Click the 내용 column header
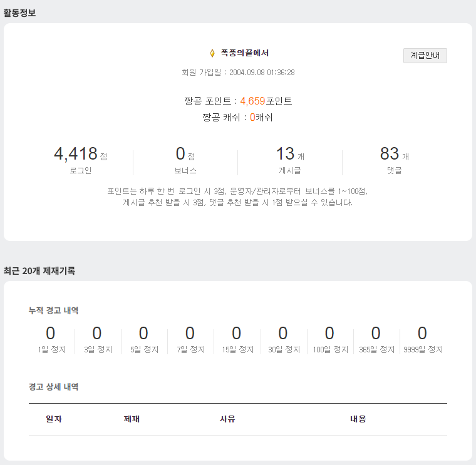This screenshot has width=476, height=465. 358,419
